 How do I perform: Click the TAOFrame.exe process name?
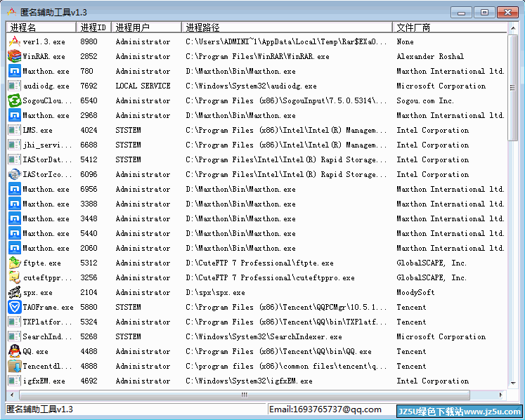(48, 307)
